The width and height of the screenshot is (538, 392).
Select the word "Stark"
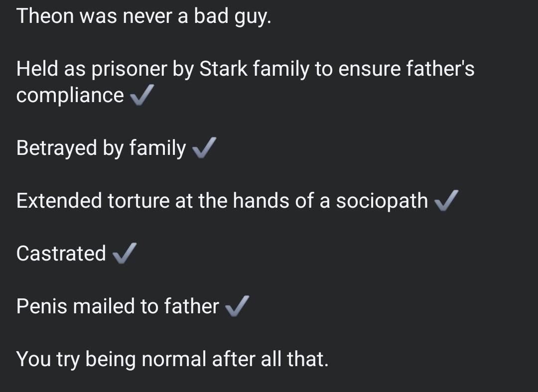click(x=223, y=69)
